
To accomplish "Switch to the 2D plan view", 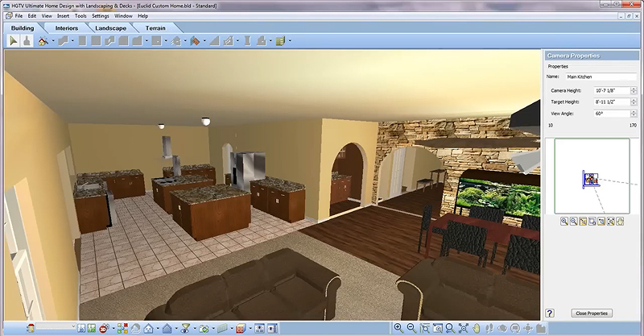I will 81,328.
